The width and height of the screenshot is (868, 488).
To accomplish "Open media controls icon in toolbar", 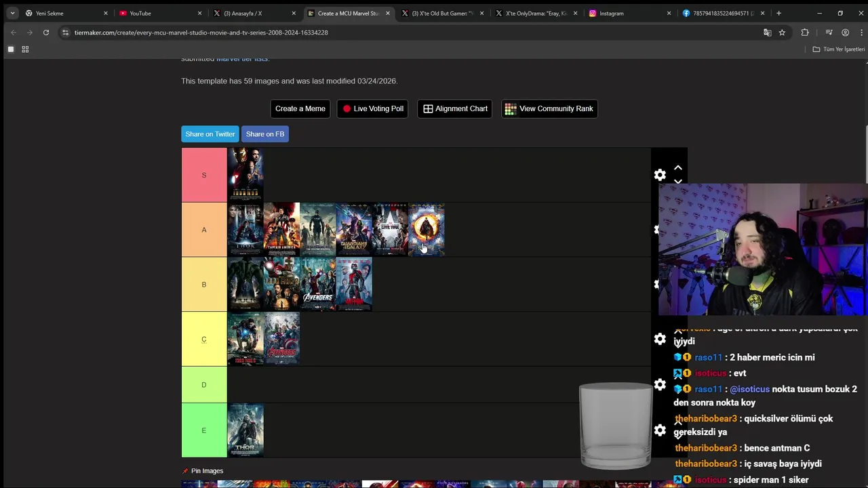I will (829, 33).
